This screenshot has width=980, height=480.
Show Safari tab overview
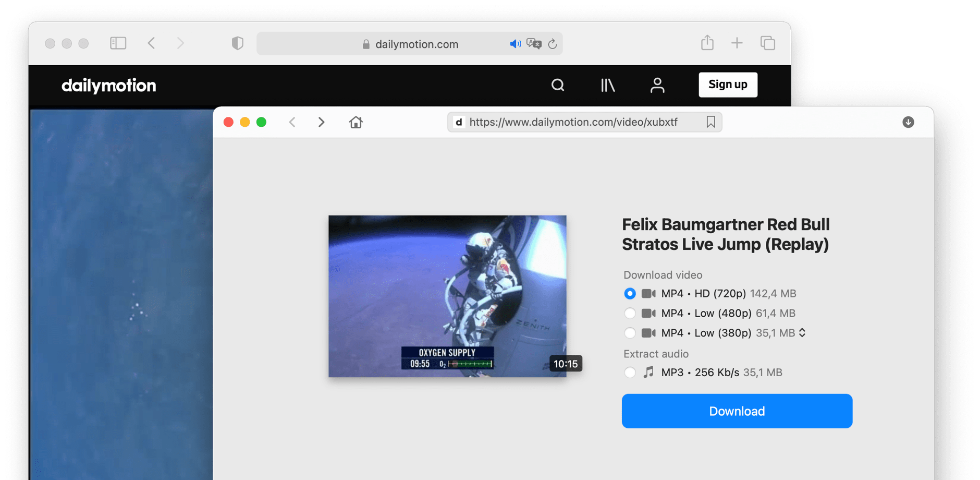767,43
